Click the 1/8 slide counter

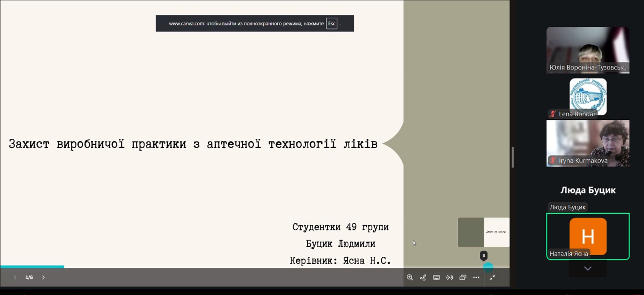point(29,277)
